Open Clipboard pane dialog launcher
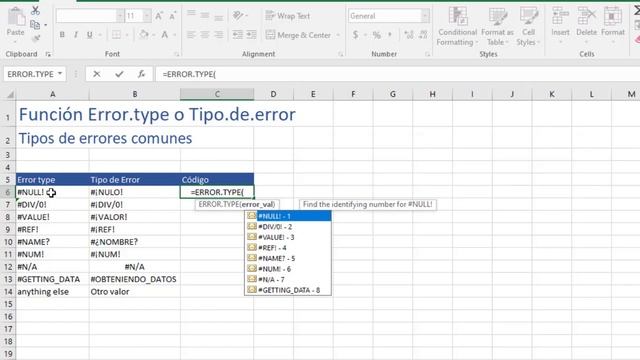The height and width of the screenshot is (360, 640). point(48,54)
